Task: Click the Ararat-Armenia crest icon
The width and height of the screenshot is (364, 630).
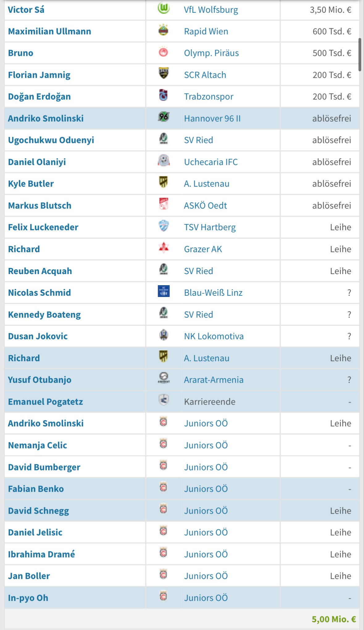Action: [164, 378]
